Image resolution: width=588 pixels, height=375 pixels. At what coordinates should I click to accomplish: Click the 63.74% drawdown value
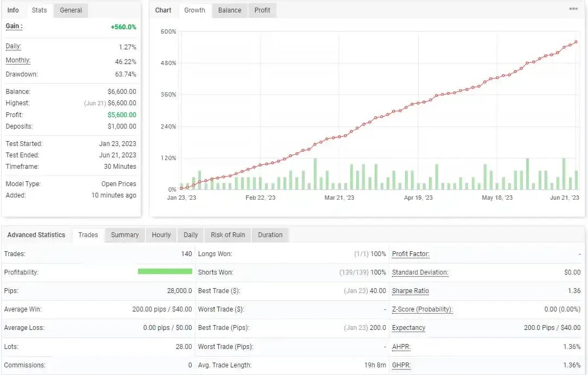[x=125, y=74]
